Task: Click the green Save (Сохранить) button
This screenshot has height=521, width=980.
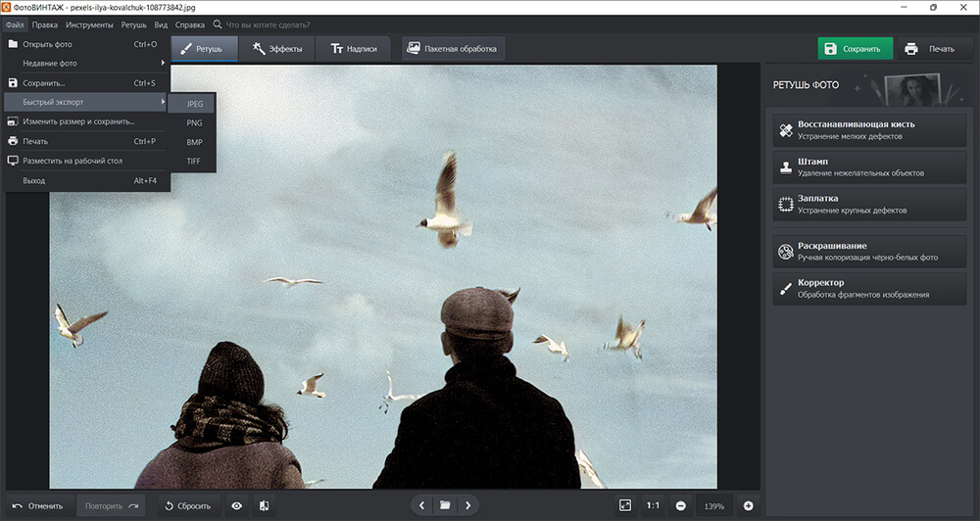Action: pyautogui.click(x=855, y=49)
